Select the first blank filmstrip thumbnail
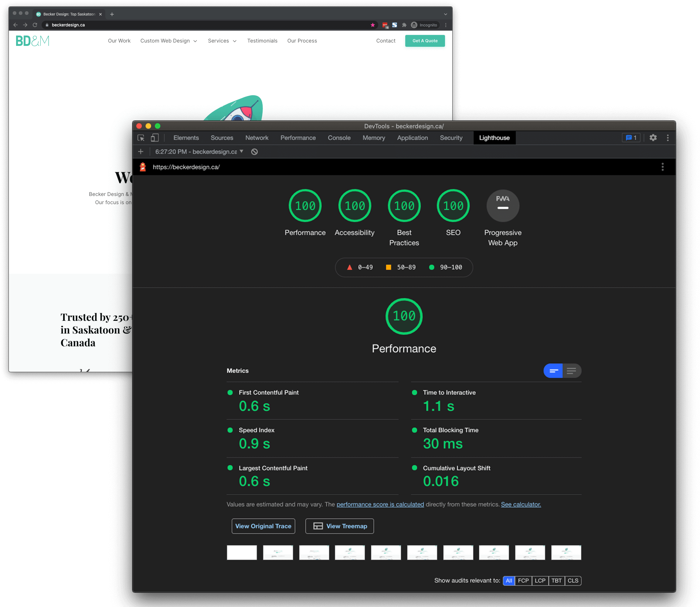The image size is (700, 607). coord(242,553)
